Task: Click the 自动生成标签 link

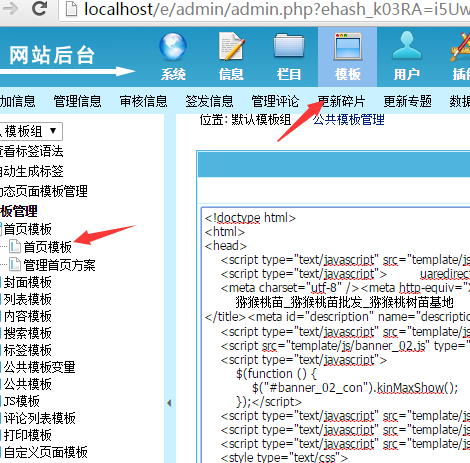Action: coord(31,171)
